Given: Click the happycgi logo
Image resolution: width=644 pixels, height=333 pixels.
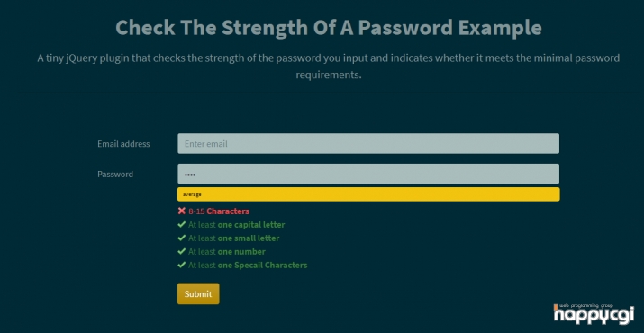Looking at the screenshot, I should tap(594, 314).
